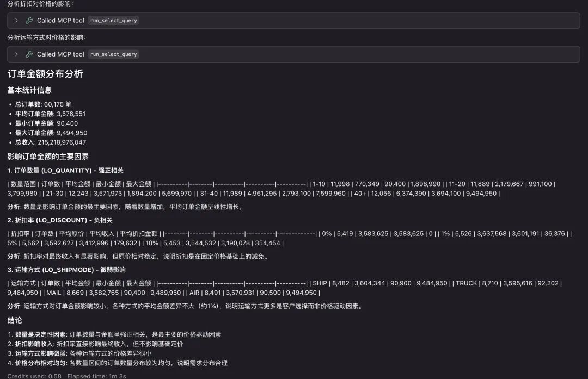Click the 基本统计信息 section heading
The height and width of the screenshot is (379, 588).
click(x=30, y=90)
